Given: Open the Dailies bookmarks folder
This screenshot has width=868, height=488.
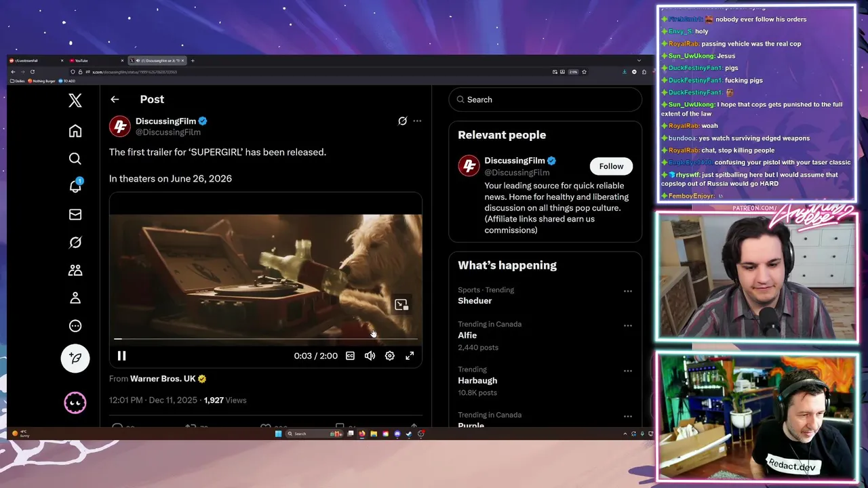Looking at the screenshot, I should tap(18, 81).
